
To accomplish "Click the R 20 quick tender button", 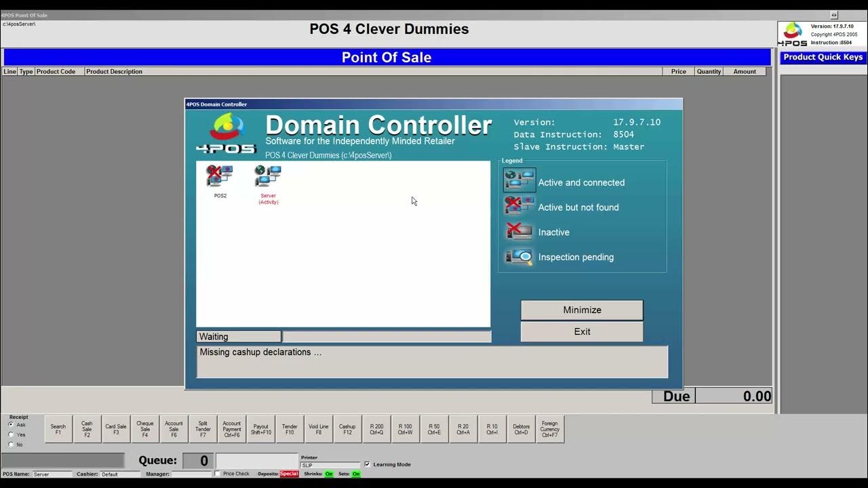I will click(463, 429).
